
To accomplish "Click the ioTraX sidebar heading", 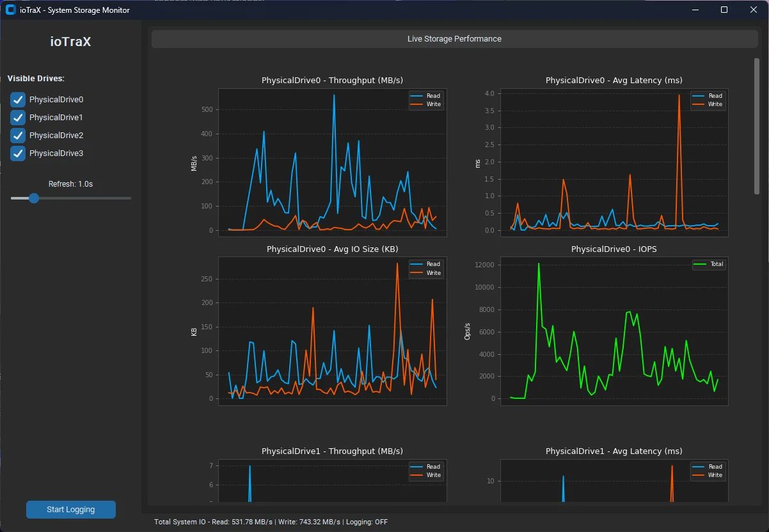I will (x=71, y=42).
